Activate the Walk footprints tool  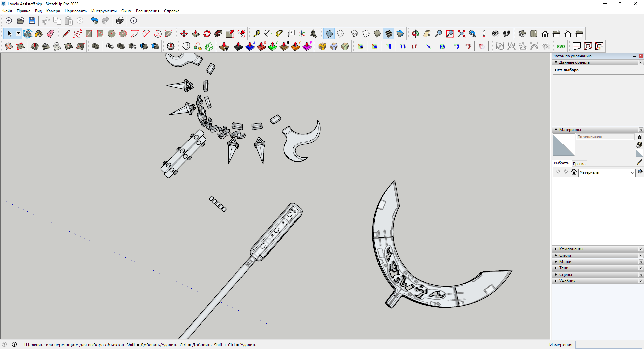tap(506, 34)
